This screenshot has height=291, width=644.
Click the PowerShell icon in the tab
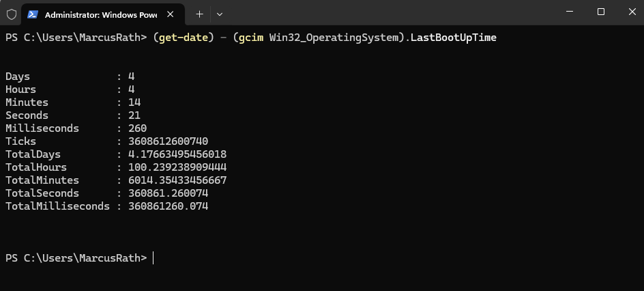click(x=33, y=14)
